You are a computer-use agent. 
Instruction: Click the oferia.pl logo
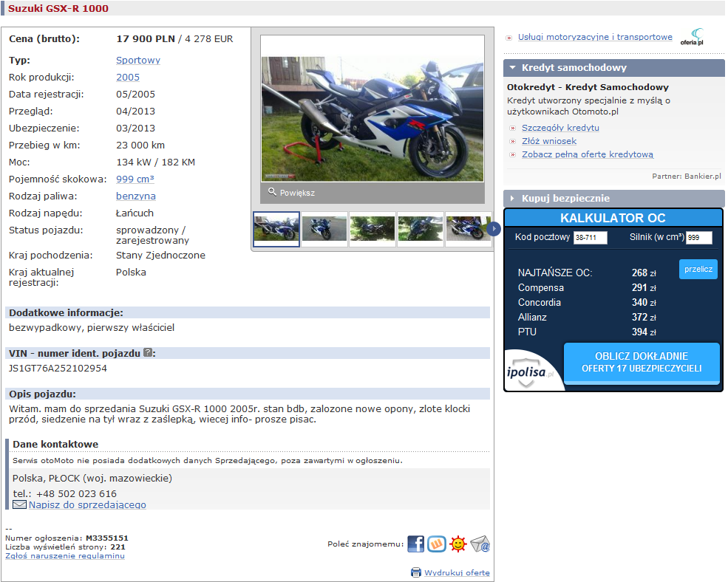click(693, 37)
